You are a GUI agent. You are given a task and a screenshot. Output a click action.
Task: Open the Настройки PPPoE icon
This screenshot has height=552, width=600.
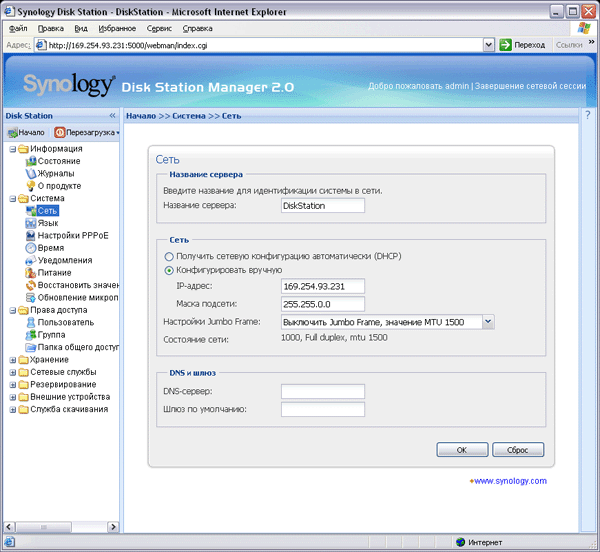click(31, 236)
